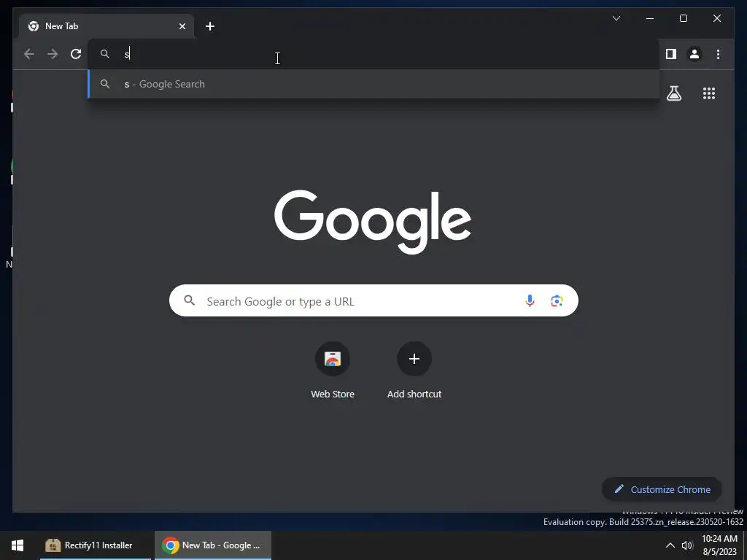Select the New Tab tab
The image size is (747, 560).
pyautogui.click(x=107, y=26)
